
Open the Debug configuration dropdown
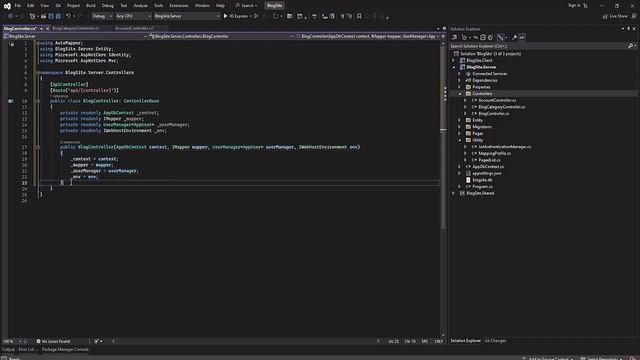pos(102,16)
